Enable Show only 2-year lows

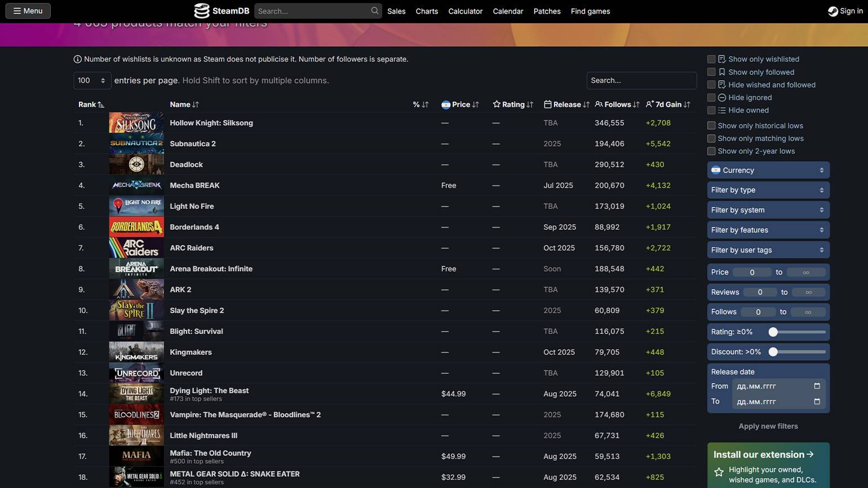(x=711, y=151)
